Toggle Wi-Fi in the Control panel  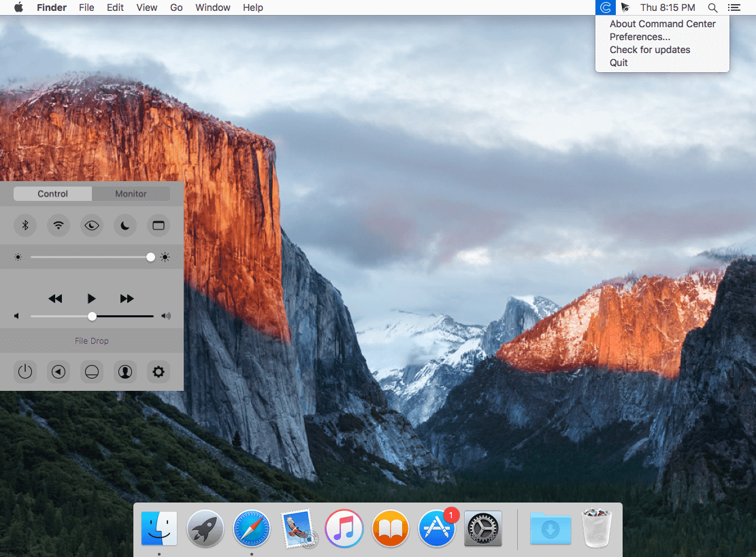coord(59,225)
